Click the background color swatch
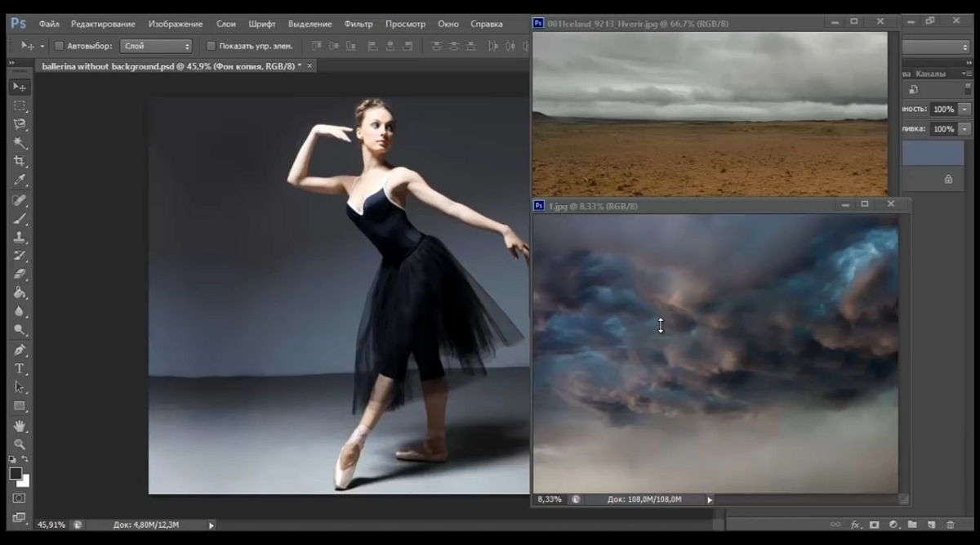This screenshot has width=980, height=545. [24, 480]
